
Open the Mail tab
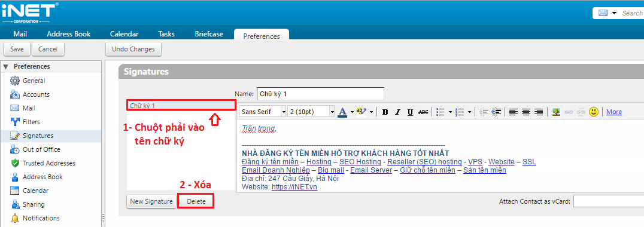click(20, 34)
